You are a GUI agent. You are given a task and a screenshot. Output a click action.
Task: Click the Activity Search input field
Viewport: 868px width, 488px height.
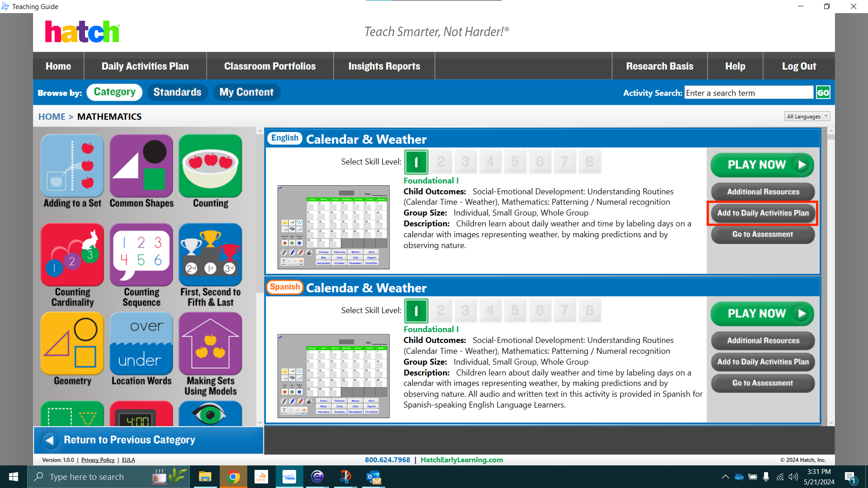pos(749,93)
